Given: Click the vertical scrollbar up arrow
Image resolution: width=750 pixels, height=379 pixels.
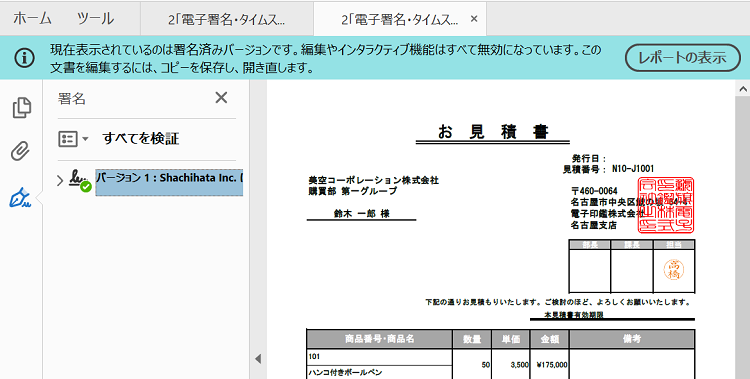Looking at the screenshot, I should [743, 89].
